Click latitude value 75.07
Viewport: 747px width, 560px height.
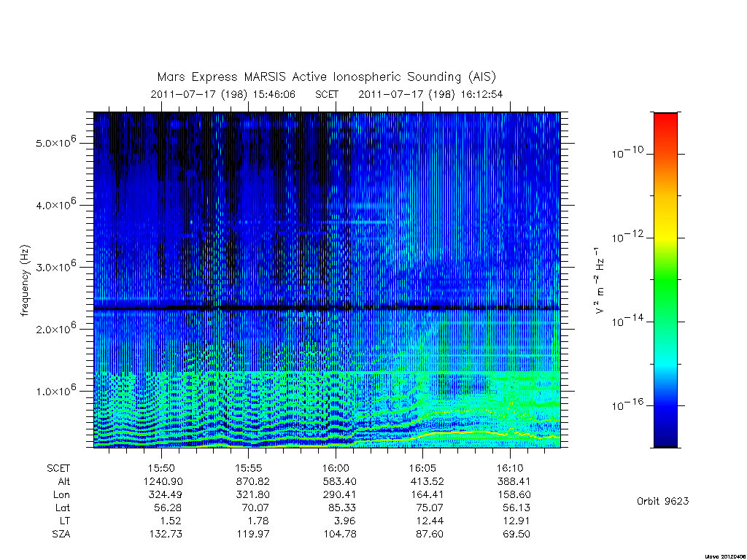[x=430, y=507]
